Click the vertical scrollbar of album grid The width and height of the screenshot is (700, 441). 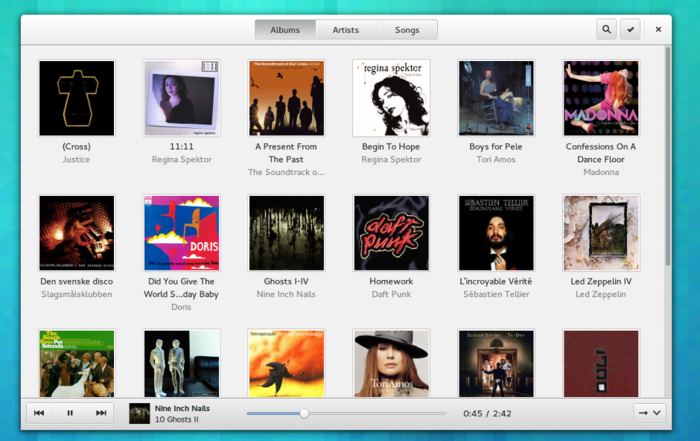click(x=668, y=156)
